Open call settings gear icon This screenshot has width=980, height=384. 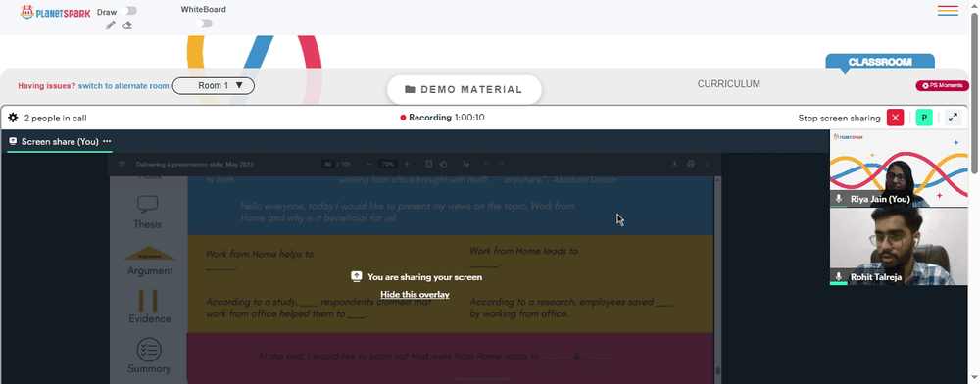13,118
